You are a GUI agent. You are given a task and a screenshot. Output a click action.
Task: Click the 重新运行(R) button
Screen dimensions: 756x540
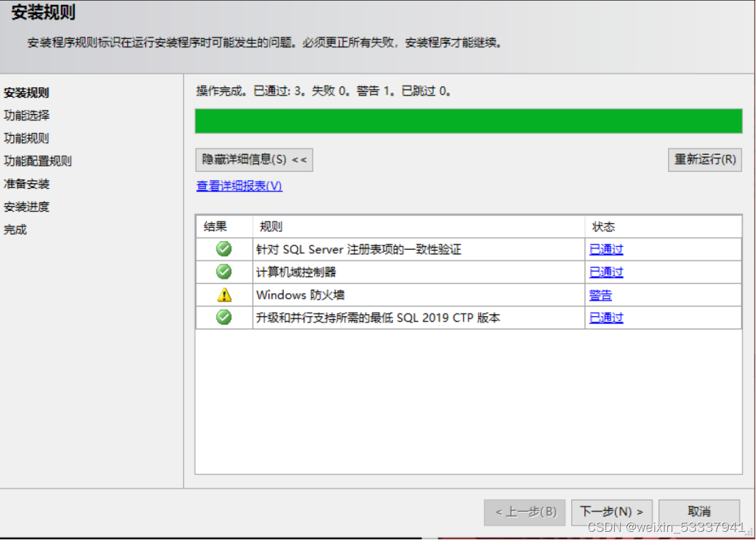705,160
